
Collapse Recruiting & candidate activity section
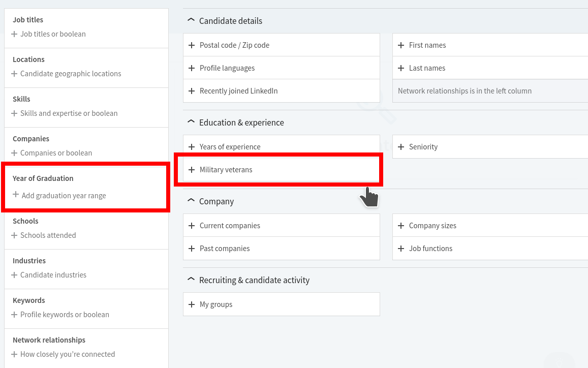point(191,280)
